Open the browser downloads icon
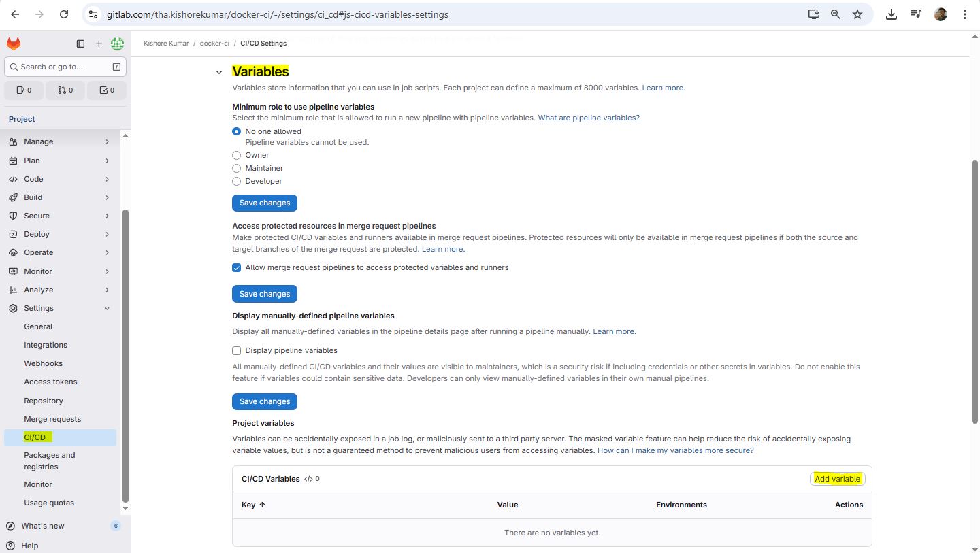The image size is (980, 553). pyautogui.click(x=891, y=14)
